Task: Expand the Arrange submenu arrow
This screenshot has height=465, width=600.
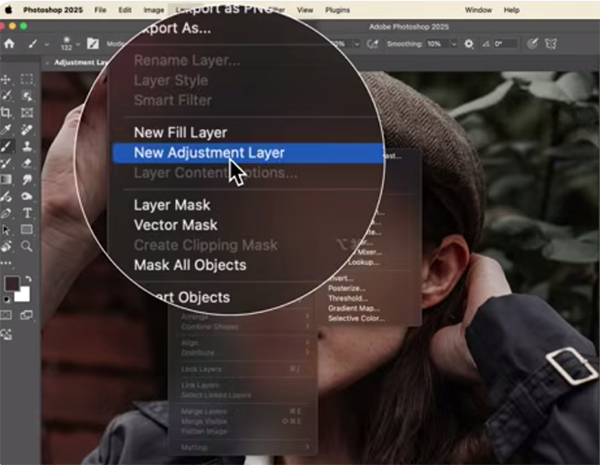Action: (307, 317)
